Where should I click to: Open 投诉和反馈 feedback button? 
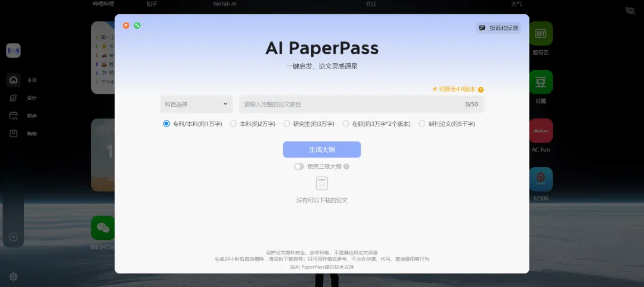(499, 28)
